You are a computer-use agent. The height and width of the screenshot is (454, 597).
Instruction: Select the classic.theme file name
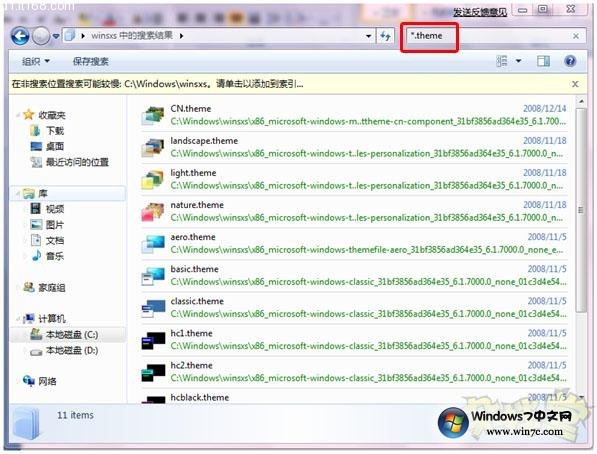(x=197, y=301)
